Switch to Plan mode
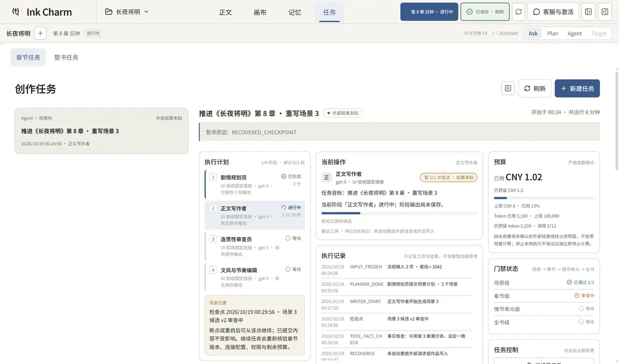Screen dimensions: 619x364 (552, 33)
